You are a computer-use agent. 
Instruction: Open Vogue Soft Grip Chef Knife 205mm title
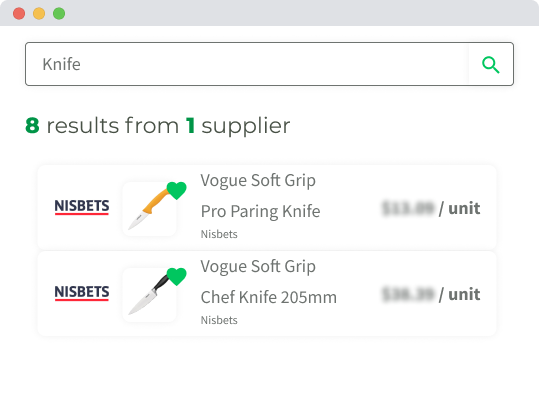268,282
